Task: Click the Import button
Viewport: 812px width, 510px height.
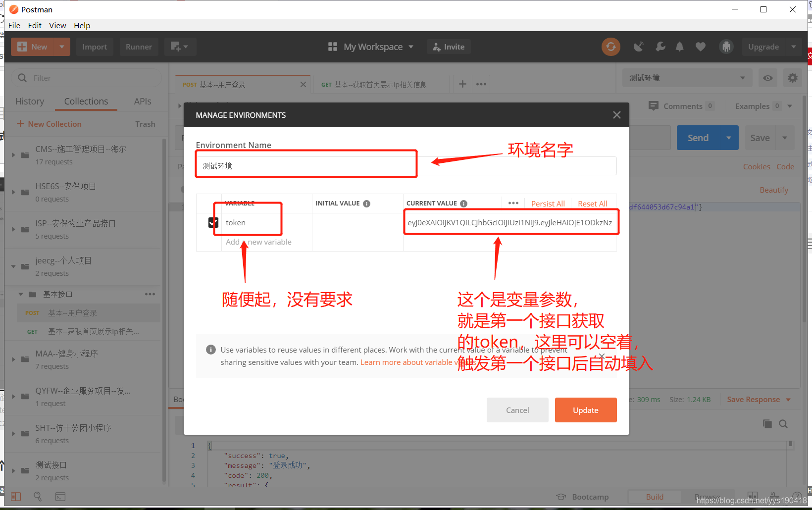Action: pyautogui.click(x=95, y=47)
